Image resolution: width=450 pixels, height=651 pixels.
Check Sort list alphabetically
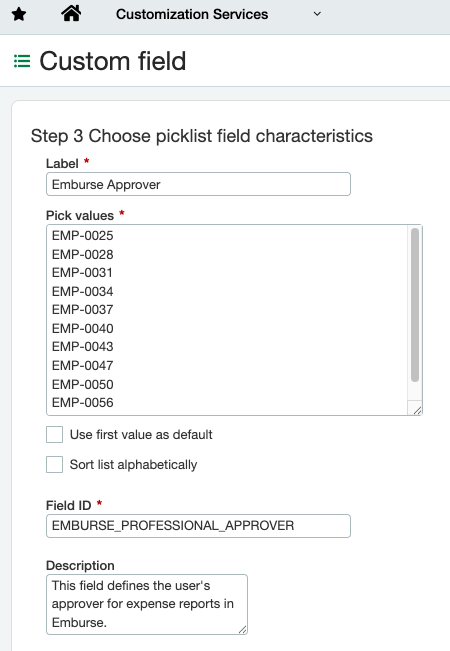54,465
